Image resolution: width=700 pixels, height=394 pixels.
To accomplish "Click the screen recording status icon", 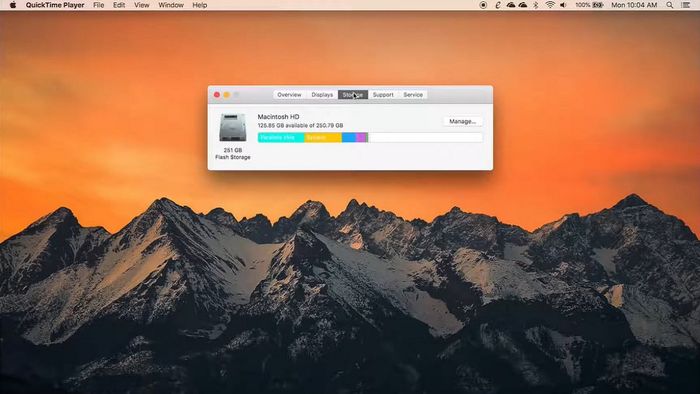I will [483, 5].
